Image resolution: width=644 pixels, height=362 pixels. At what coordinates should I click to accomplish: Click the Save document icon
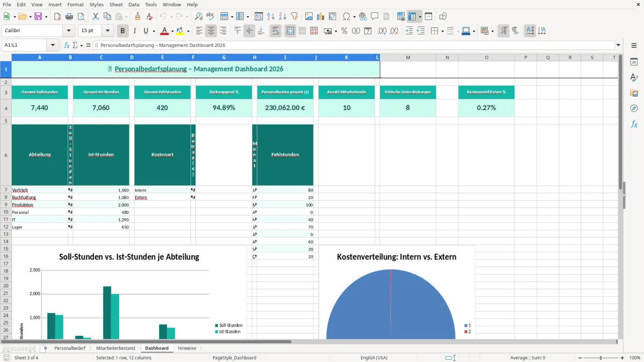click(x=39, y=17)
